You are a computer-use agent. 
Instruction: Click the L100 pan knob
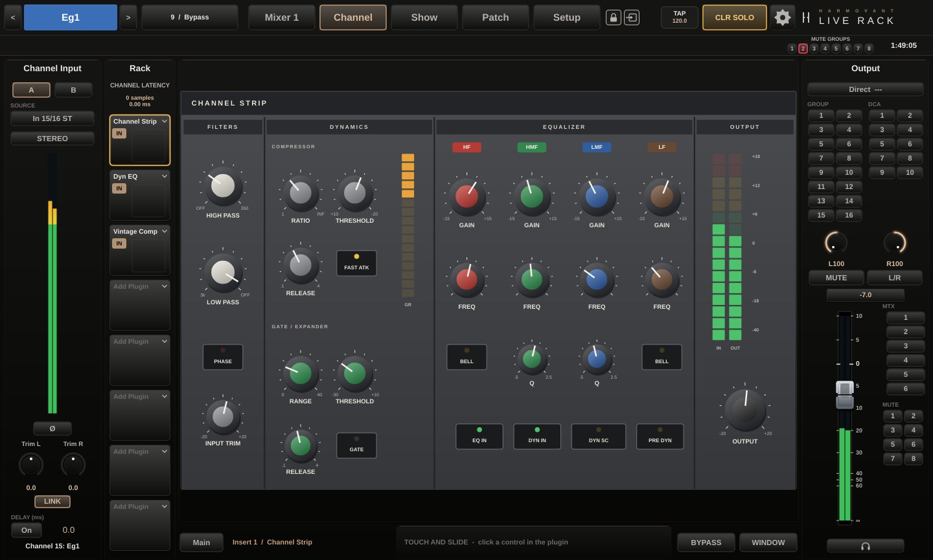pyautogui.click(x=836, y=243)
